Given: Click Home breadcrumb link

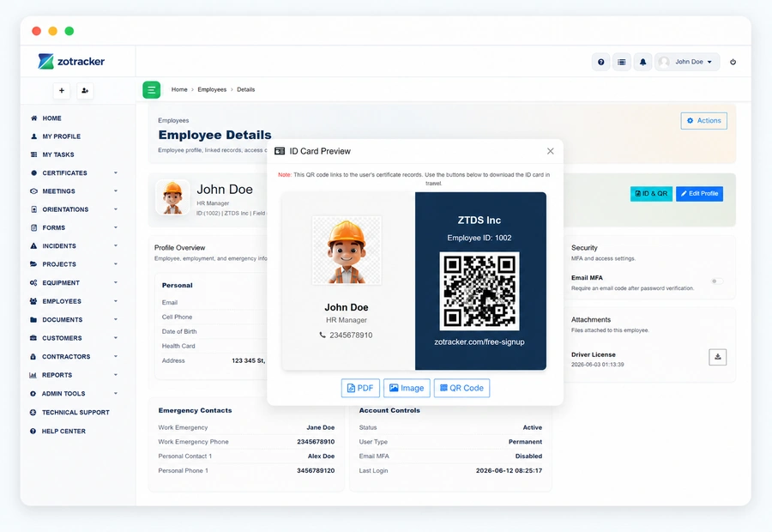Looking at the screenshot, I should tap(179, 89).
